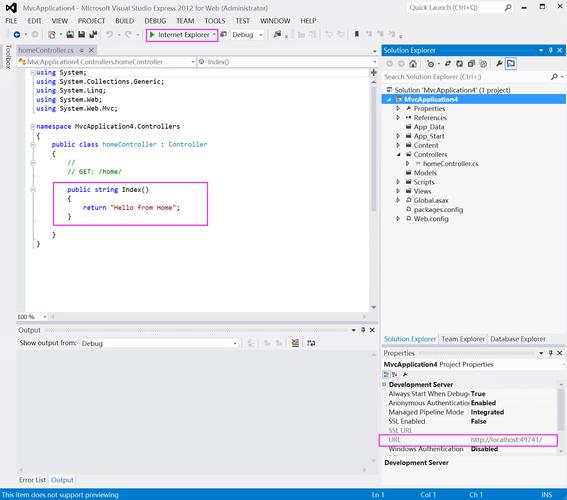Screen dimensions: 567x500
Task: Open the DEBUG menu
Action: [x=155, y=21]
